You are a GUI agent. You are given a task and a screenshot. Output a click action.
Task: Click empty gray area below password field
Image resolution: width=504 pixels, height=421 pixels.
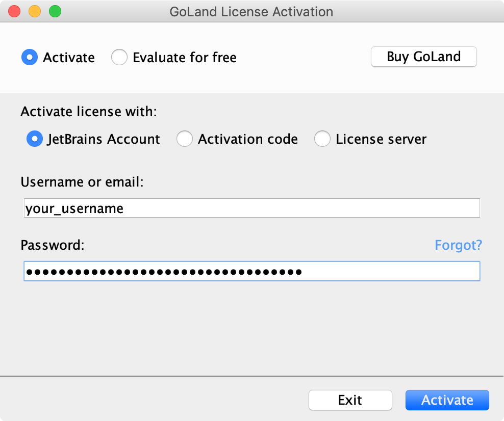pyautogui.click(x=252, y=328)
